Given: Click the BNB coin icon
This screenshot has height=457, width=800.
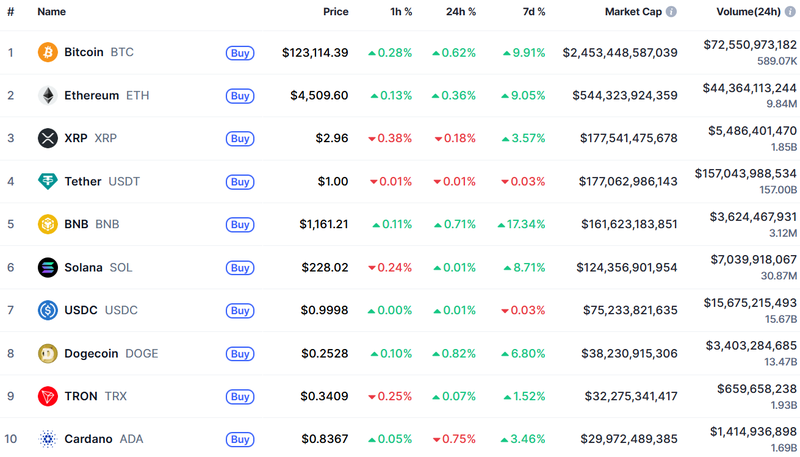Looking at the screenshot, I should pyautogui.click(x=47, y=224).
